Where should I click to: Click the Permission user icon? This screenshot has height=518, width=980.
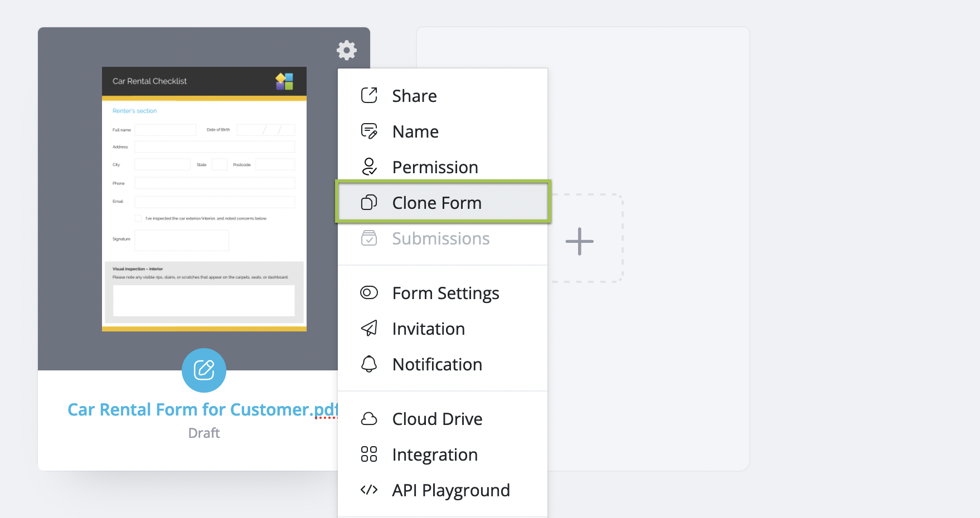point(369,167)
